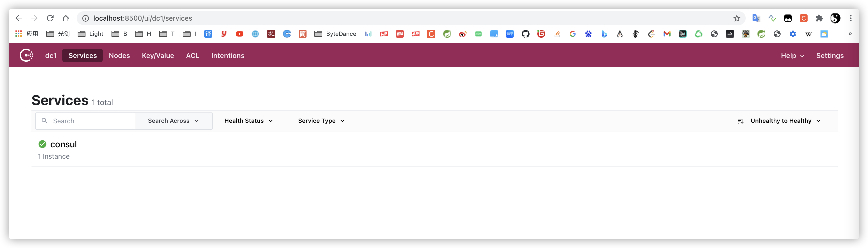Click the address bar URL
Image resolution: width=868 pixels, height=248 pixels.
(142, 18)
